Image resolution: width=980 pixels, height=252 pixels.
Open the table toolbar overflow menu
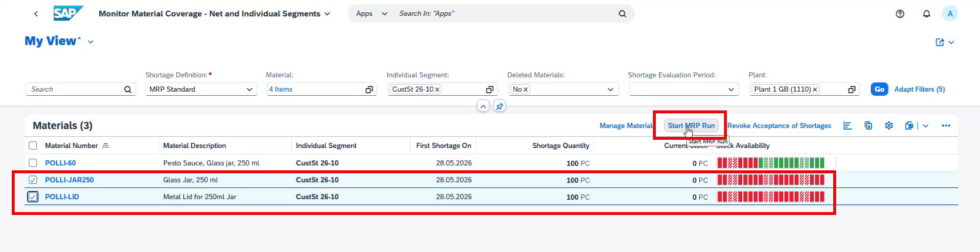pyautogui.click(x=946, y=126)
